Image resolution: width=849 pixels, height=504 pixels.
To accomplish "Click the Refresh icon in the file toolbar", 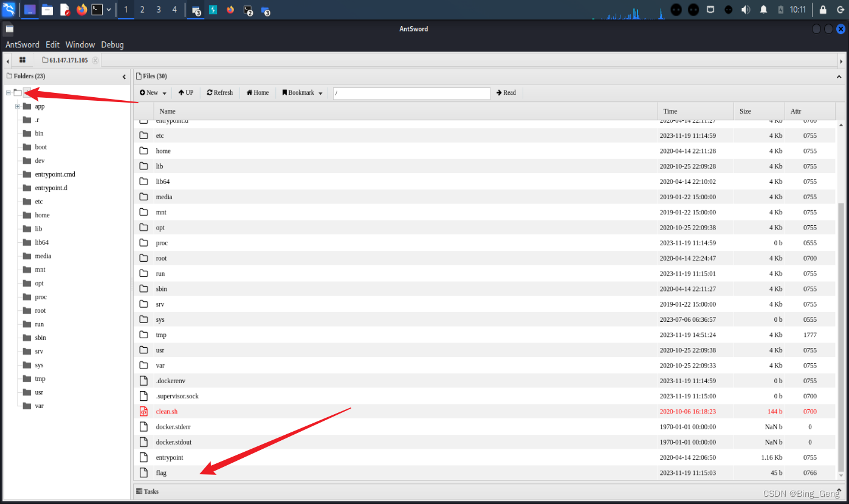I will (209, 92).
